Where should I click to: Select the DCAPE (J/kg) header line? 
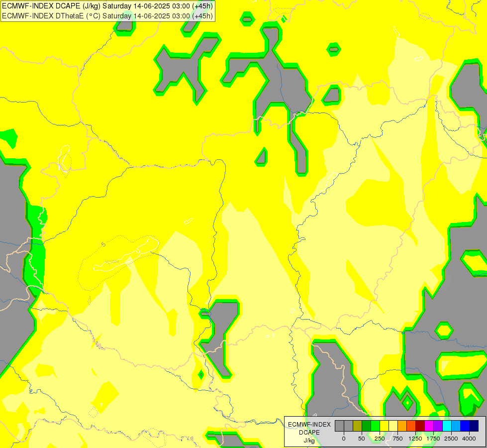click(x=107, y=6)
